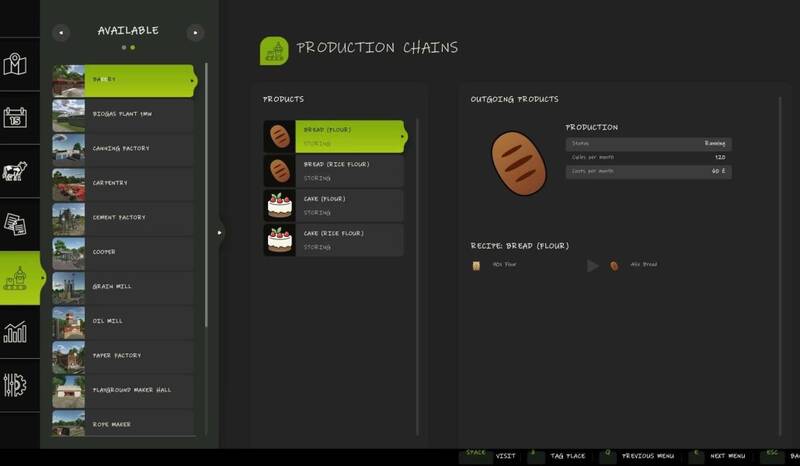Open the contracts documents icon
The height and width of the screenshot is (466, 800).
pyautogui.click(x=15, y=224)
